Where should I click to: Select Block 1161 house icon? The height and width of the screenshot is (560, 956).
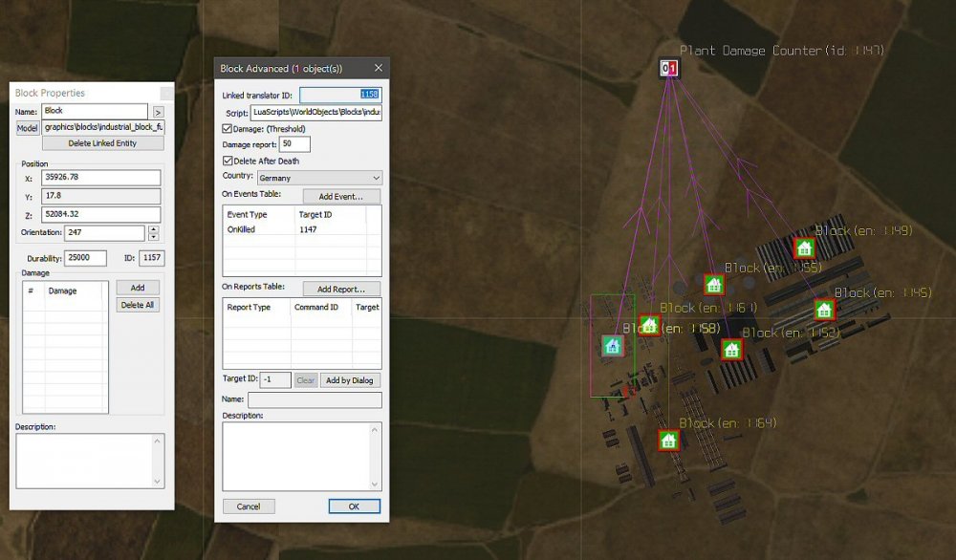[649, 326]
